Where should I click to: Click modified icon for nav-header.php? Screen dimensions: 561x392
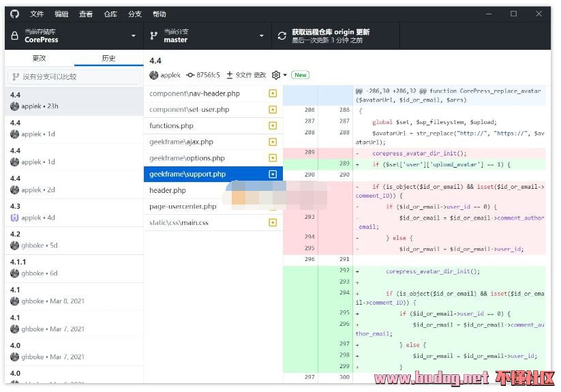[273, 93]
